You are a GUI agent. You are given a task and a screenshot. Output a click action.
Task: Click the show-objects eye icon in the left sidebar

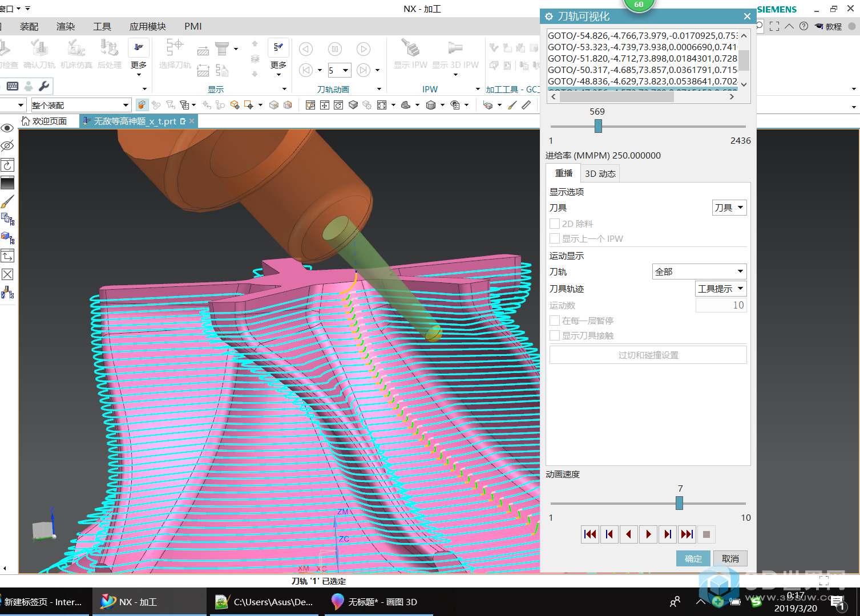coord(7,128)
